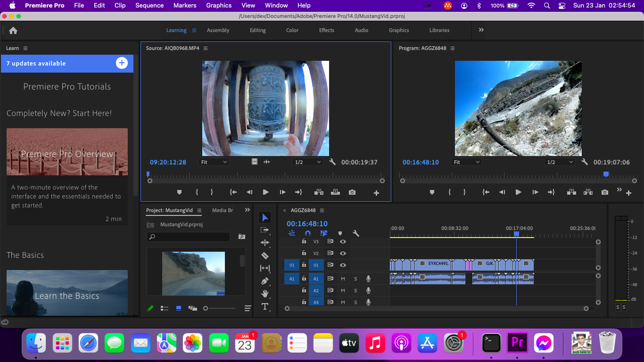Open the Sequence menu
This screenshot has height=362, width=644.
point(149,6)
